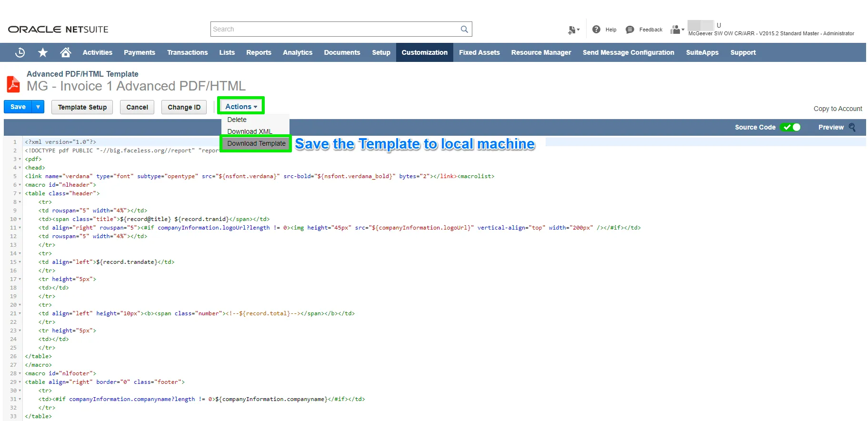
Task: Click the red PDF template icon
Action: click(13, 84)
